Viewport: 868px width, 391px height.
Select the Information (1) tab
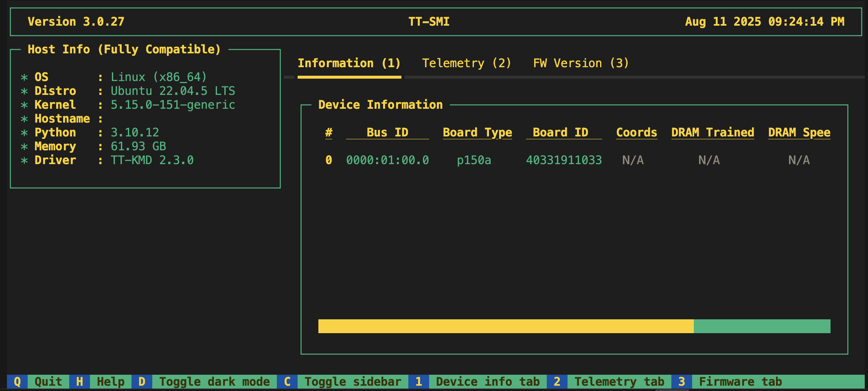click(x=349, y=63)
